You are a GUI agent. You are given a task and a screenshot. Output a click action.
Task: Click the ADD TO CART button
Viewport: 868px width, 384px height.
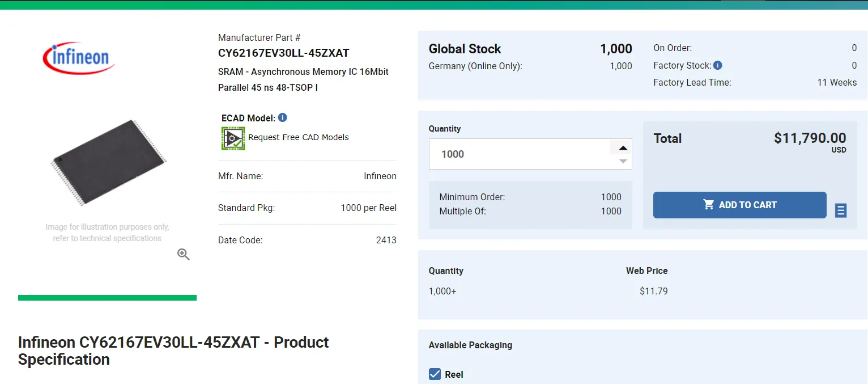coord(739,205)
